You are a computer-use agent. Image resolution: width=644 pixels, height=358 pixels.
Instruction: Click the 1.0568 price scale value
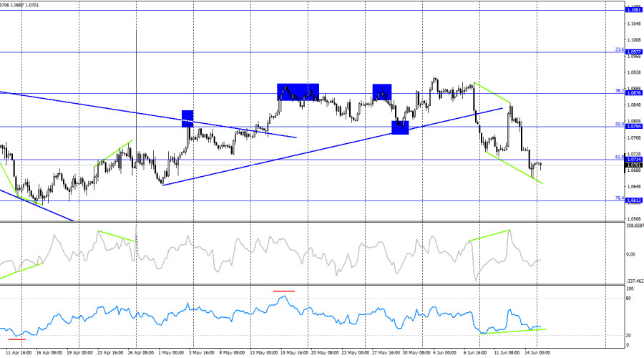point(634,219)
